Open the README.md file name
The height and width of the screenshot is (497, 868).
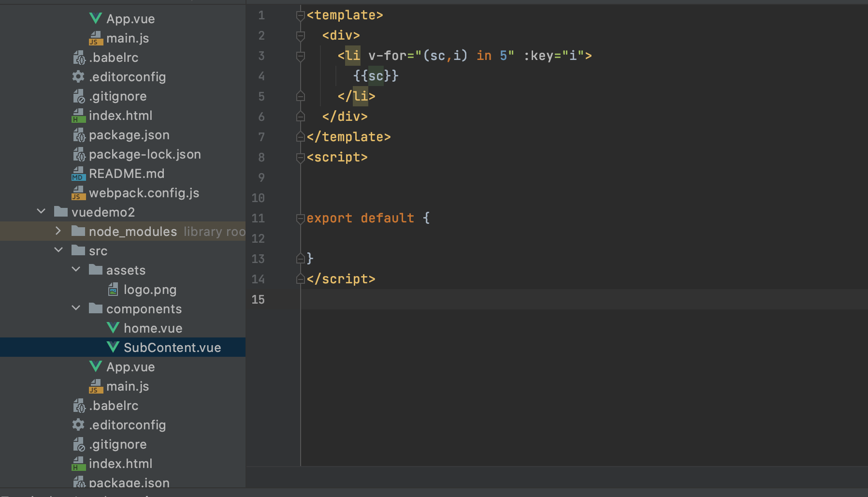click(x=127, y=174)
